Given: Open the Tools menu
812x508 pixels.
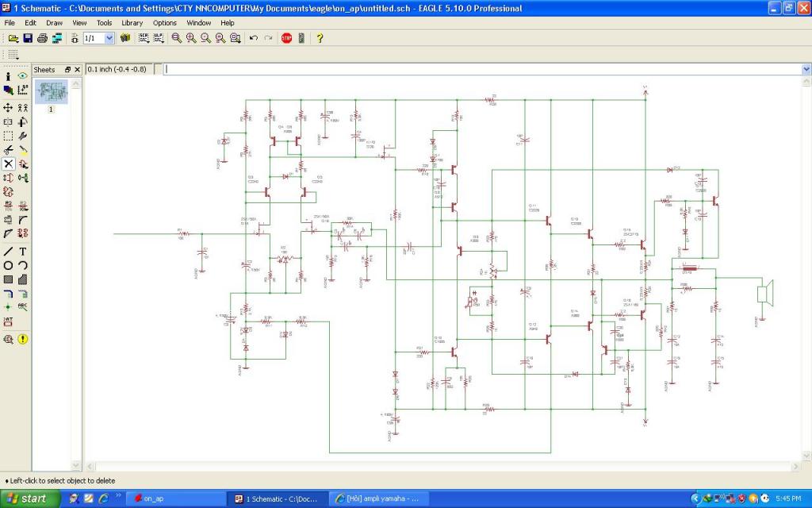Looking at the screenshot, I should coord(104,23).
